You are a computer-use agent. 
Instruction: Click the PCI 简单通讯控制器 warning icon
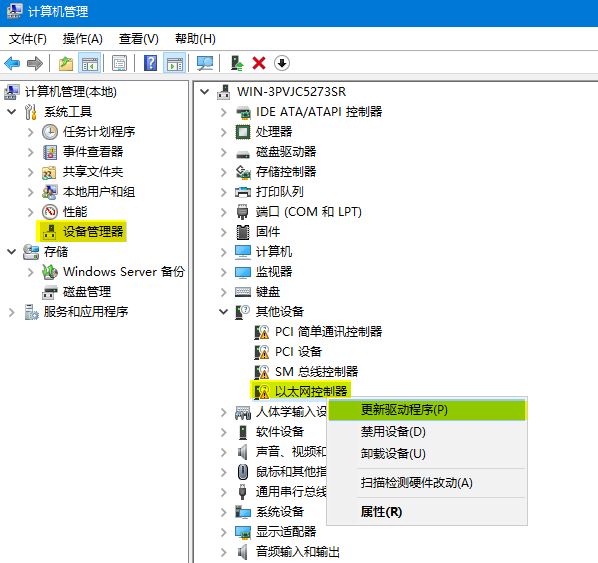coord(262,332)
